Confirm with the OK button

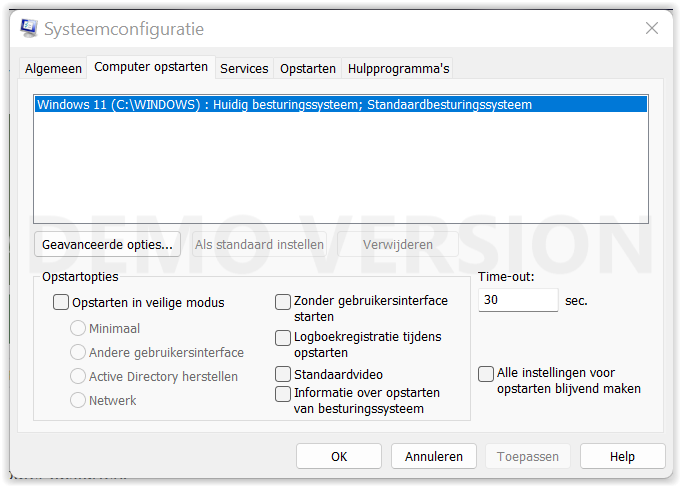tap(339, 456)
